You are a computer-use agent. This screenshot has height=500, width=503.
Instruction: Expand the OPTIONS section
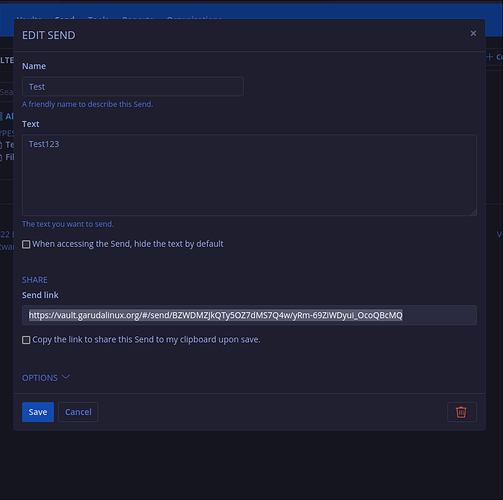pyautogui.click(x=46, y=378)
